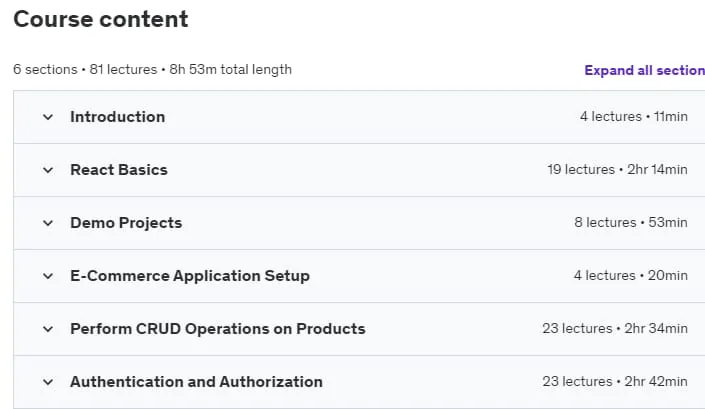Screen dimensions: 705x409
Task: Click the '19 lectures • 2hr 14min' label
Action: click(x=617, y=169)
